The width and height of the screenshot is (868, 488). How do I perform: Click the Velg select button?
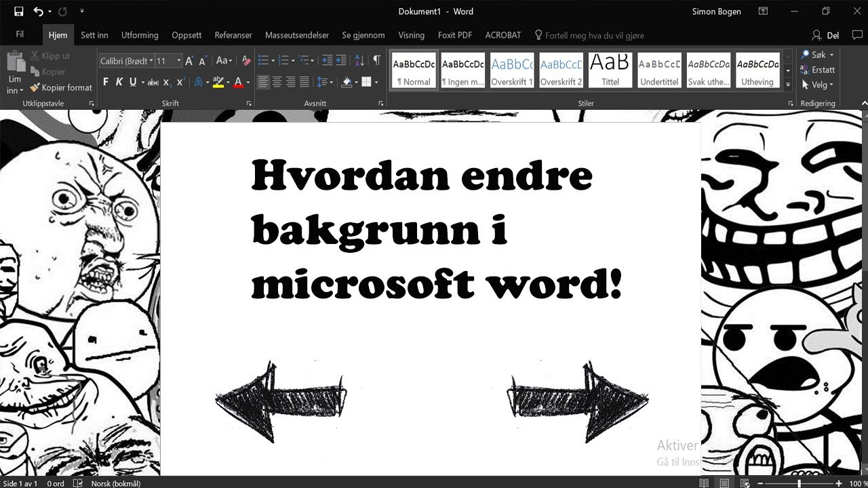[x=817, y=85]
